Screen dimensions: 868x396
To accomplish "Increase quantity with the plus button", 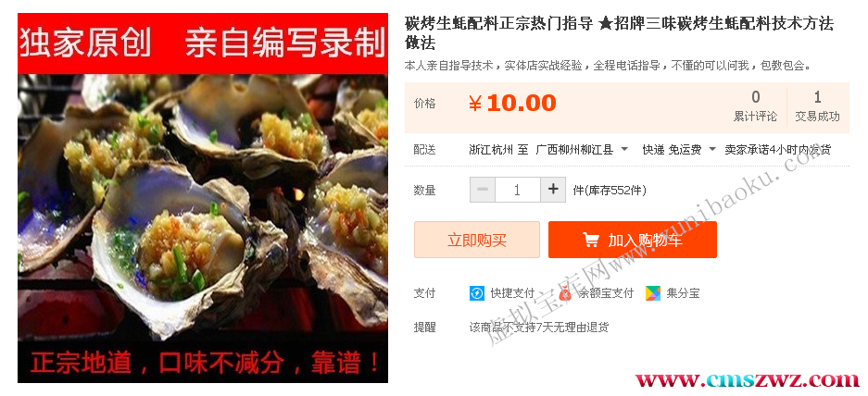I will click(552, 190).
